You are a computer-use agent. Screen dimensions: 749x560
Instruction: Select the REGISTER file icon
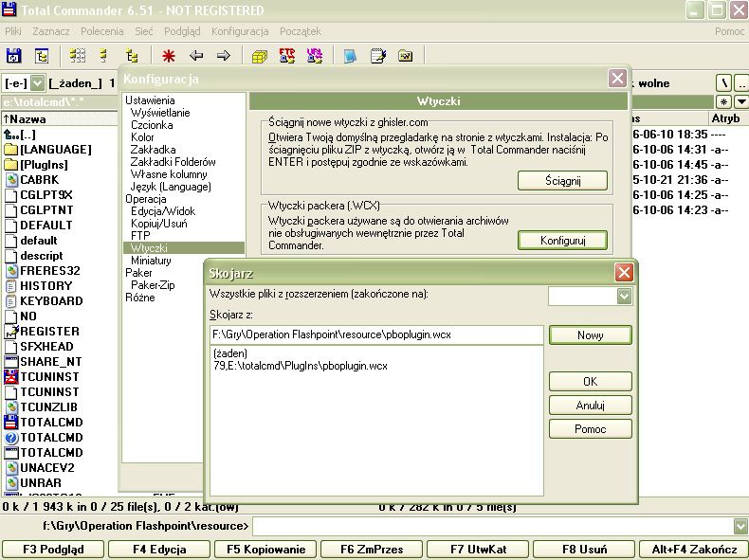(11, 332)
